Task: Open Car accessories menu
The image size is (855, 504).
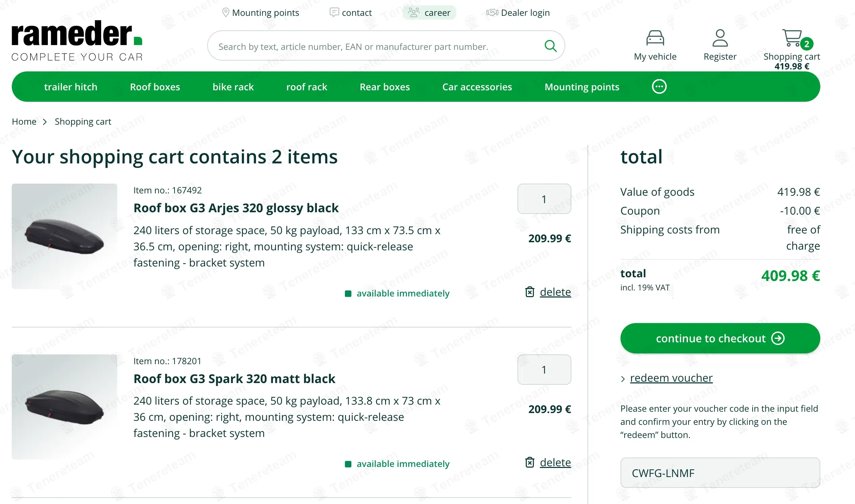Action: click(477, 87)
